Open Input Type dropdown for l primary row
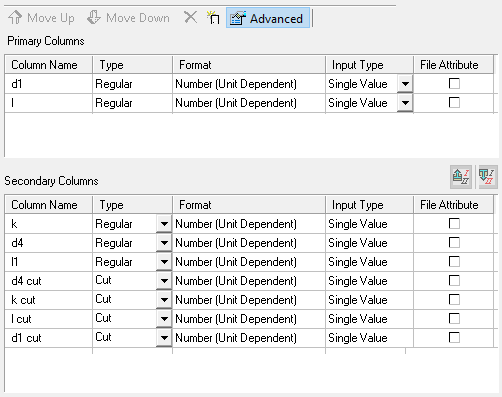Image resolution: width=502 pixels, height=397 pixels. [x=405, y=103]
